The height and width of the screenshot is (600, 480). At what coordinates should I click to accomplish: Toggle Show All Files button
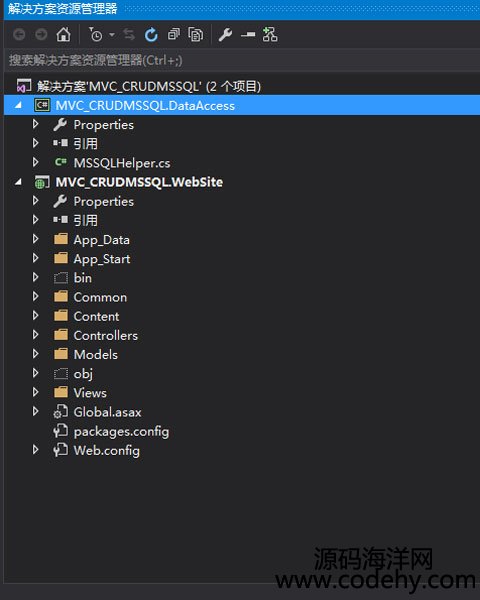coord(196,35)
